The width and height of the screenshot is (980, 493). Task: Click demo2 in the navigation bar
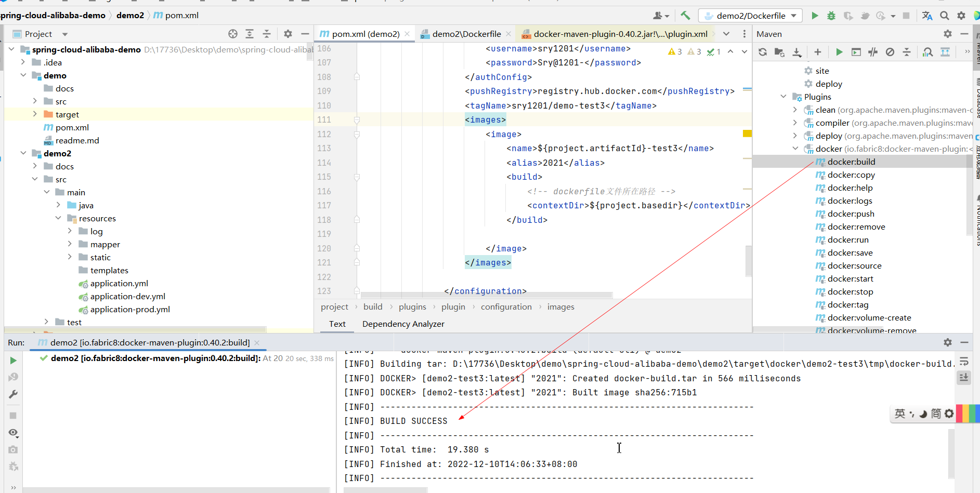point(130,16)
